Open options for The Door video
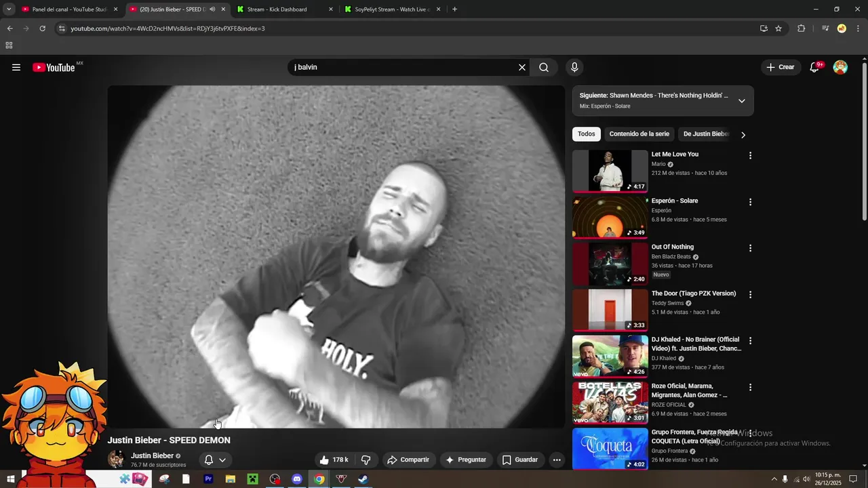The height and width of the screenshot is (488, 868). 750,294
